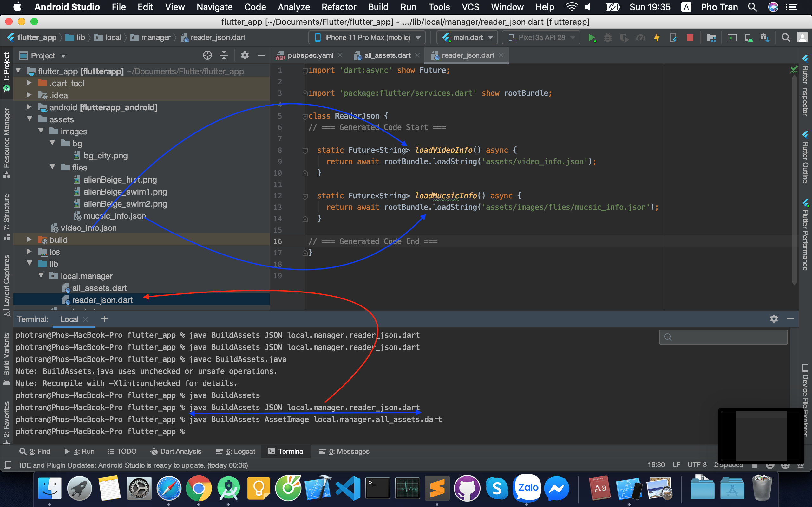Open Project panel settings gear
This screenshot has height=507, width=812.
245,55
